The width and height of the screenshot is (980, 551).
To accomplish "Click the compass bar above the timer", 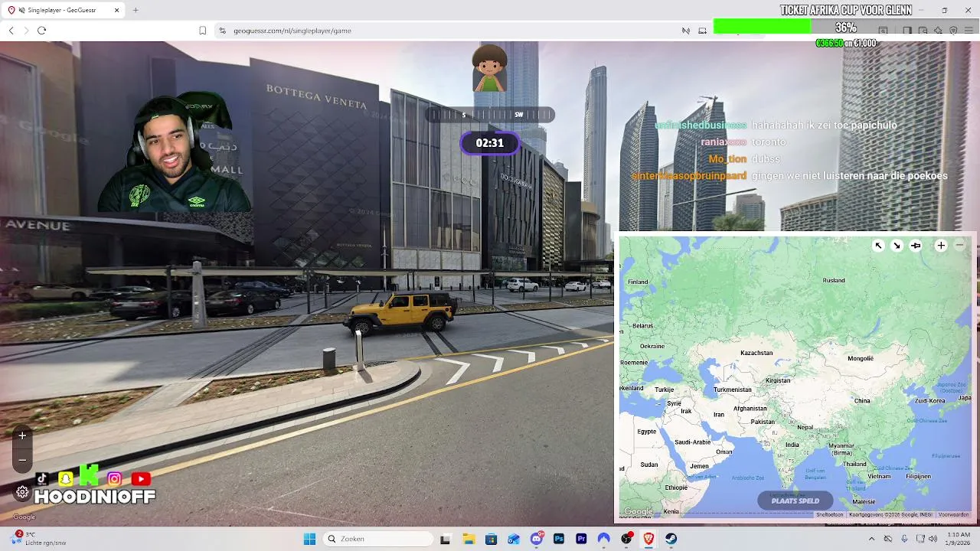I will pos(490,115).
